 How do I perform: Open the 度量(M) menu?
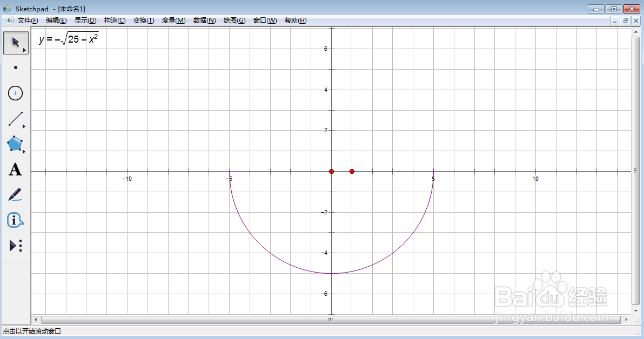click(x=174, y=21)
